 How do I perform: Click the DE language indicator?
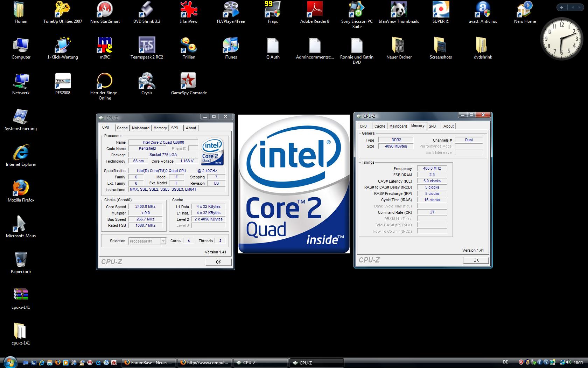[505, 362]
